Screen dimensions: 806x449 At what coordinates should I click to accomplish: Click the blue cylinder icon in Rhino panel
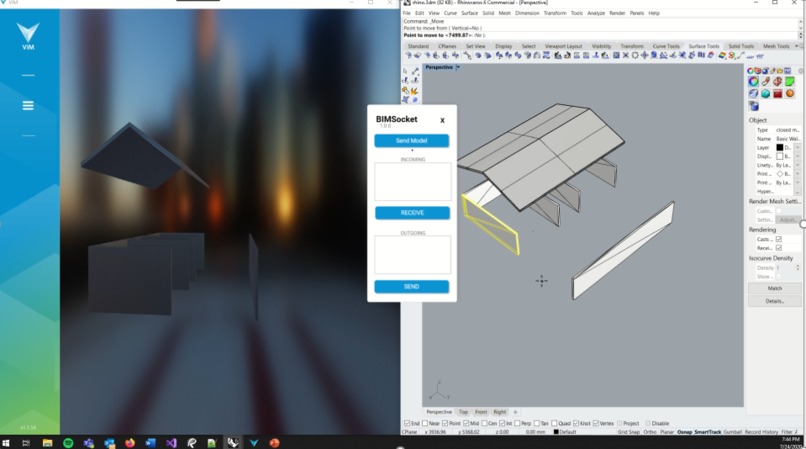754,106
